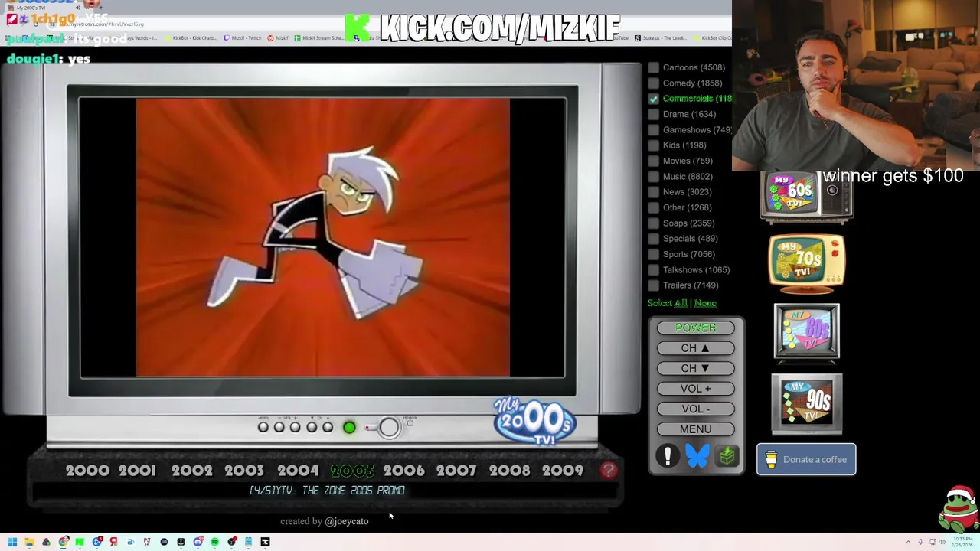Click the green box icon on the remote
Image resolution: width=980 pixels, height=551 pixels.
[727, 456]
